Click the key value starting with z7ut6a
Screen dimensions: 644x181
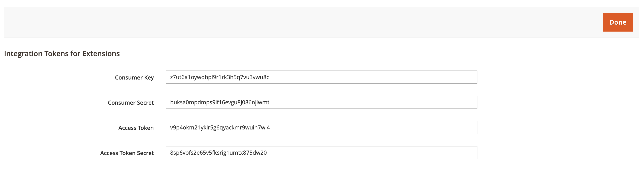point(219,77)
